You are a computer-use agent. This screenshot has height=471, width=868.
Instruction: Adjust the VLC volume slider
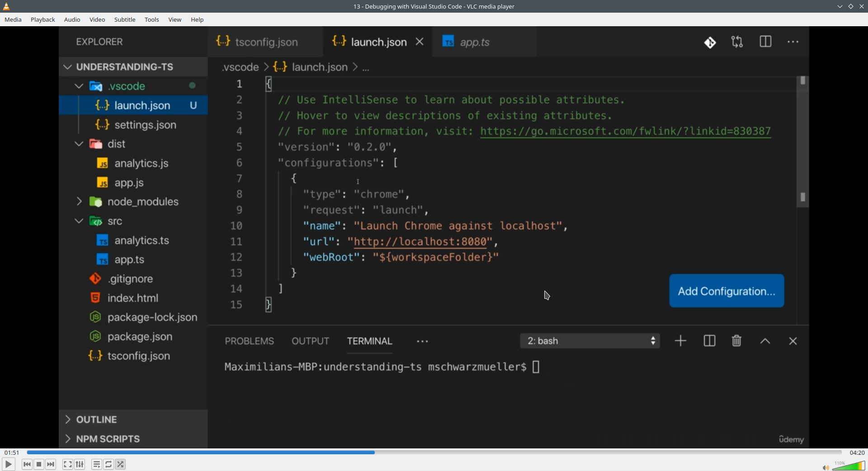coord(849,466)
